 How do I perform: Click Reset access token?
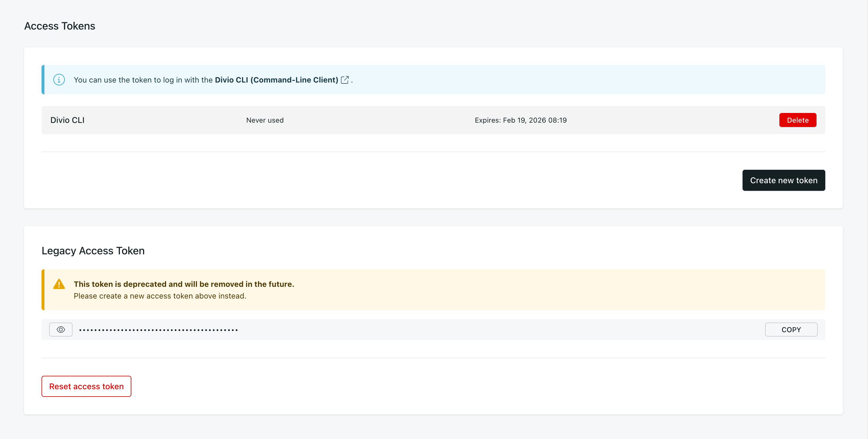[x=86, y=386]
